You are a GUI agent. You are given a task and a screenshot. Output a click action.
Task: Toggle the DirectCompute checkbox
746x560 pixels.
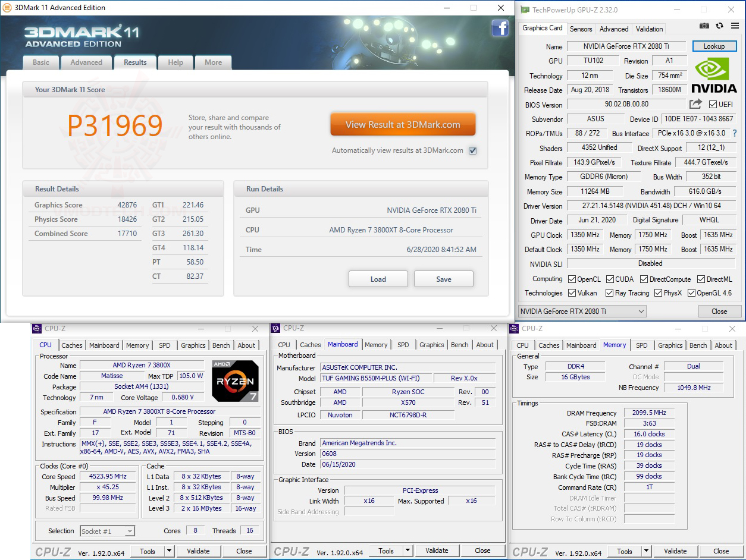coord(644,279)
